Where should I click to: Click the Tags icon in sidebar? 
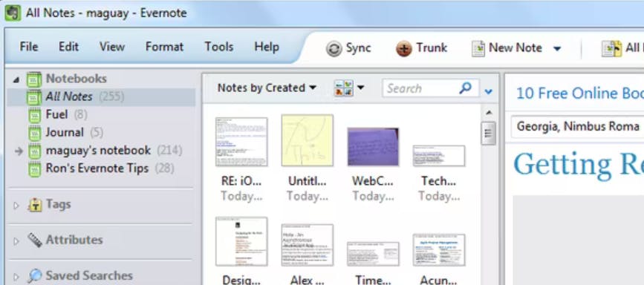[x=35, y=204]
